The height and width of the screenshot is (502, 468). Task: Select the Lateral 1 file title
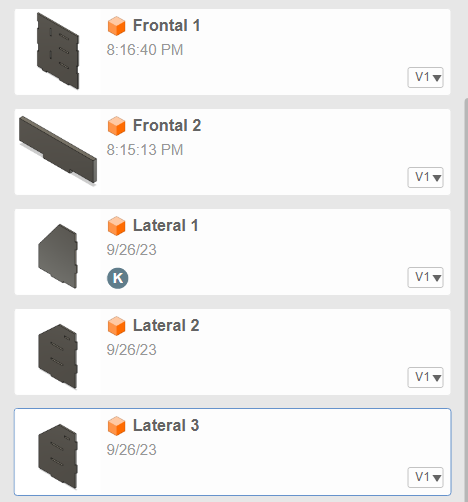166,226
